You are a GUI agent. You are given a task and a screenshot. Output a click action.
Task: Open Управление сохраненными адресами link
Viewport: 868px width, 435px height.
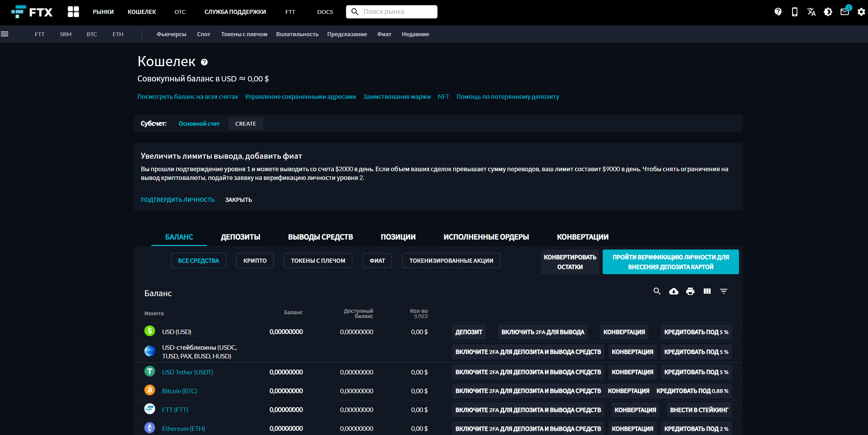(x=300, y=97)
